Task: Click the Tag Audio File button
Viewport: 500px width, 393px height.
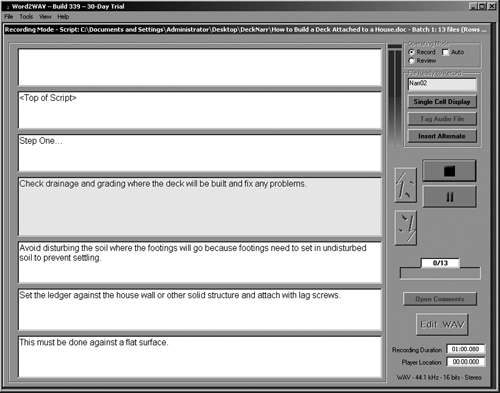Action: [x=442, y=119]
